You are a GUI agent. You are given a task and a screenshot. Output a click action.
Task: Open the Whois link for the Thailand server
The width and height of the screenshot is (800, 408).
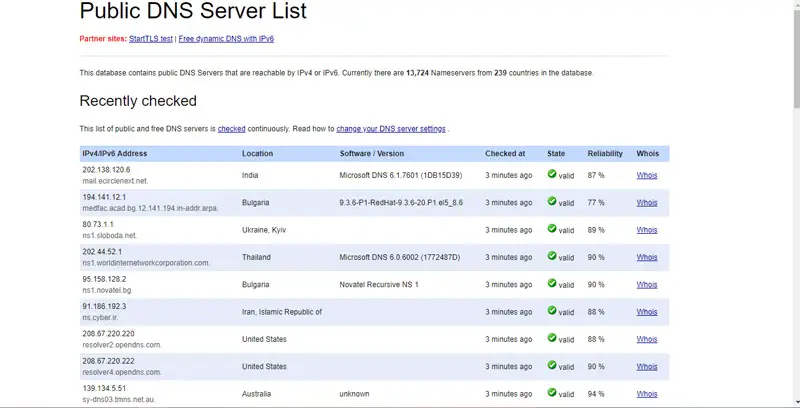click(647, 257)
